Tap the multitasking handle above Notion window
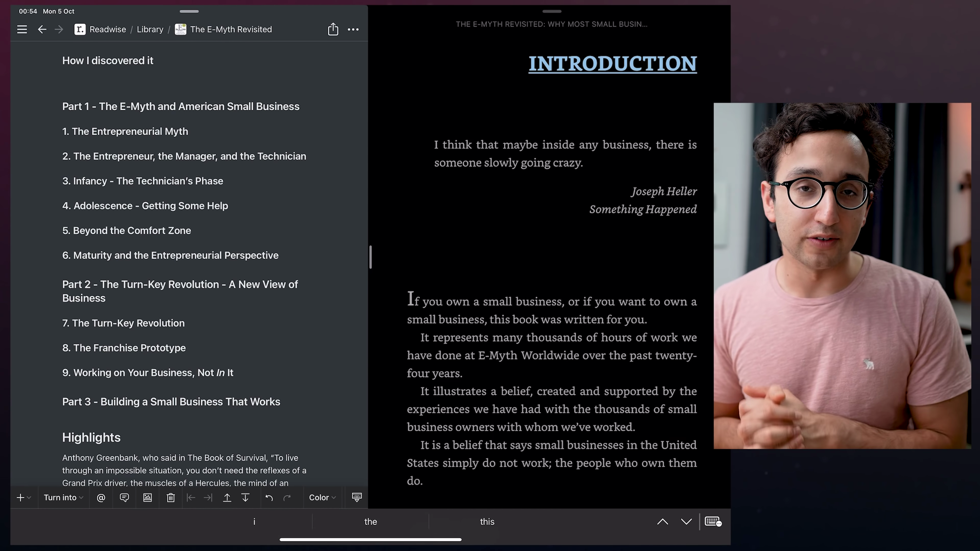Image resolution: width=980 pixels, height=551 pixels. pyautogui.click(x=189, y=11)
